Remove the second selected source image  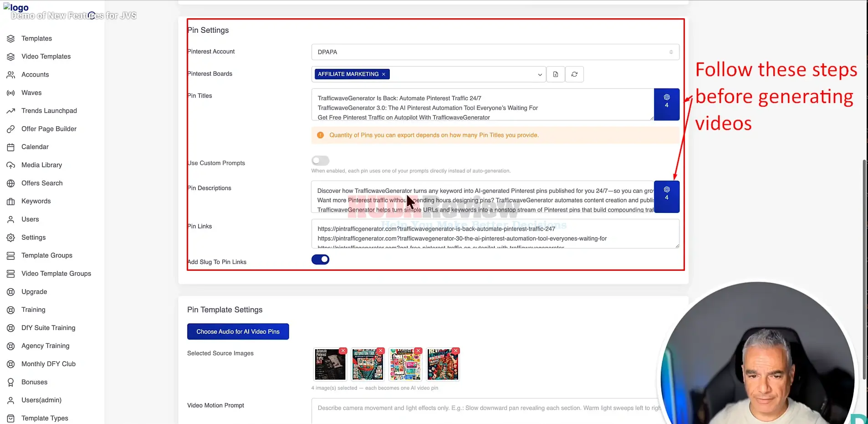380,351
